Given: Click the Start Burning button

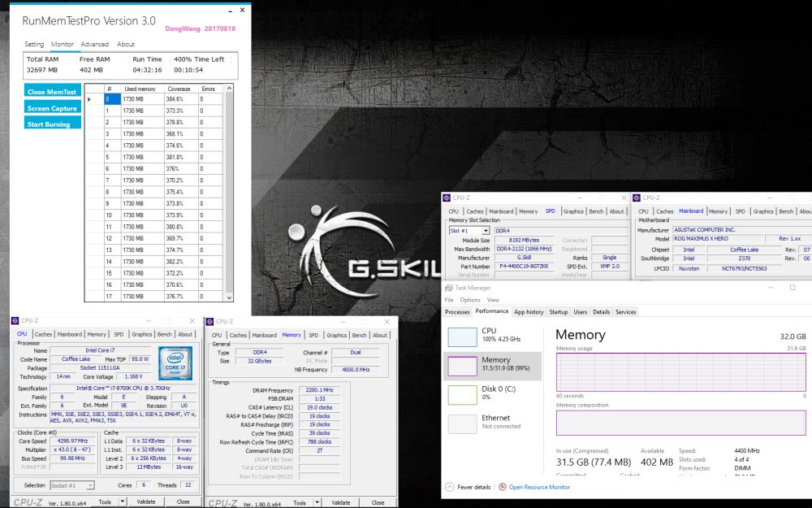Looking at the screenshot, I should click(x=51, y=121).
